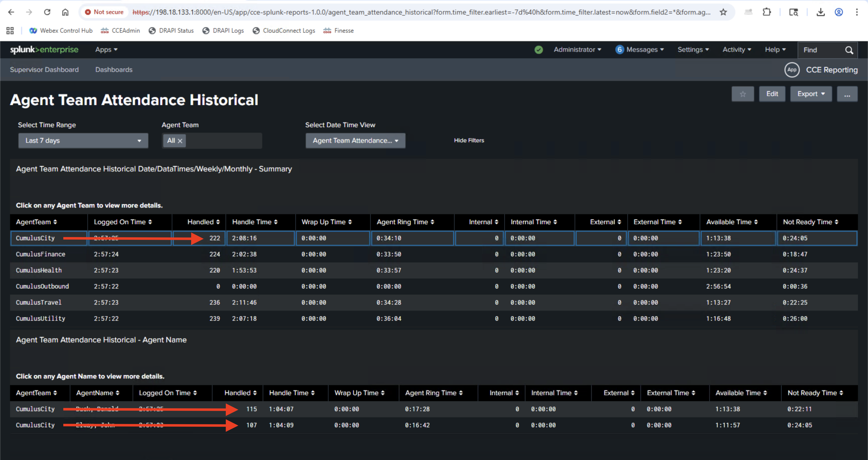The height and width of the screenshot is (460, 868).
Task: Go back to previous browser page
Action: click(x=11, y=12)
